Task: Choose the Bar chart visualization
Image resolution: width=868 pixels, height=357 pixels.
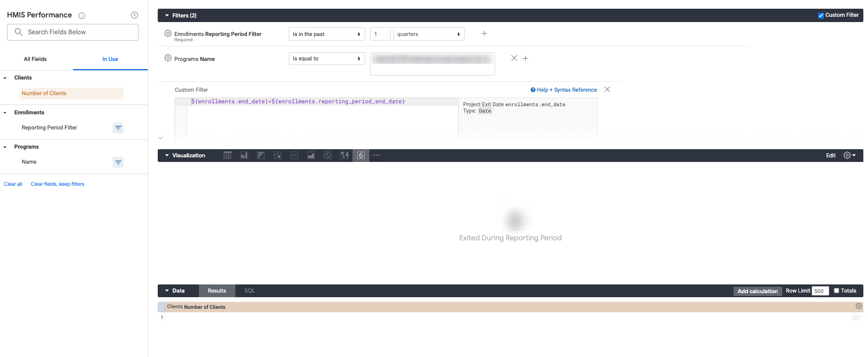Action: pyautogui.click(x=260, y=155)
